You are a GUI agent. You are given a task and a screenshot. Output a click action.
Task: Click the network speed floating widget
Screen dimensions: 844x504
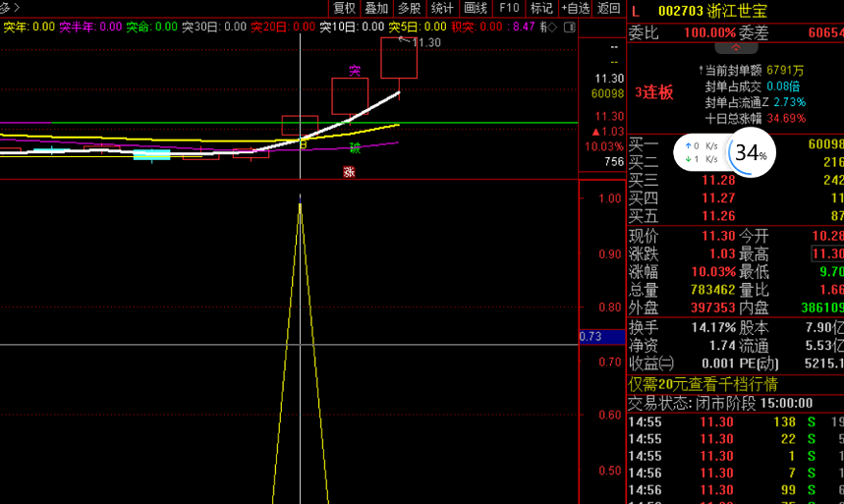pos(702,152)
